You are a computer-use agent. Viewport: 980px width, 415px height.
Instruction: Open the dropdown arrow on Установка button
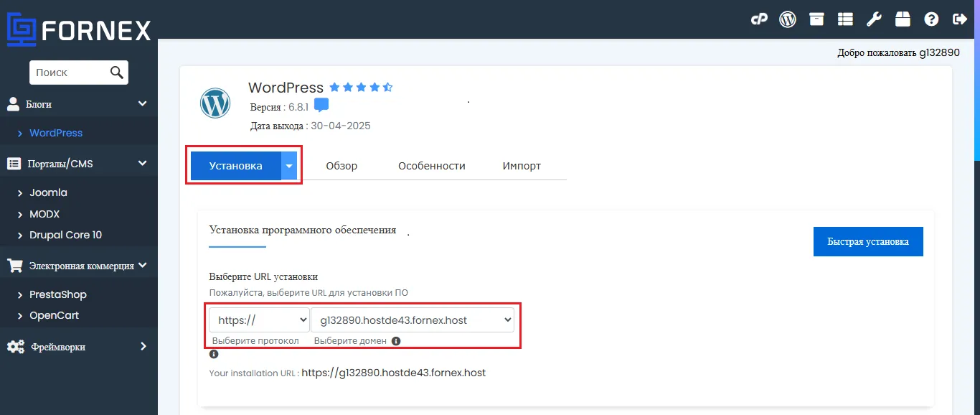pyautogui.click(x=289, y=166)
